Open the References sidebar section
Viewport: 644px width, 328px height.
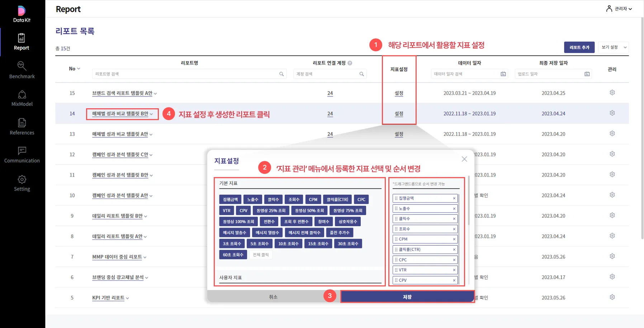click(x=22, y=127)
